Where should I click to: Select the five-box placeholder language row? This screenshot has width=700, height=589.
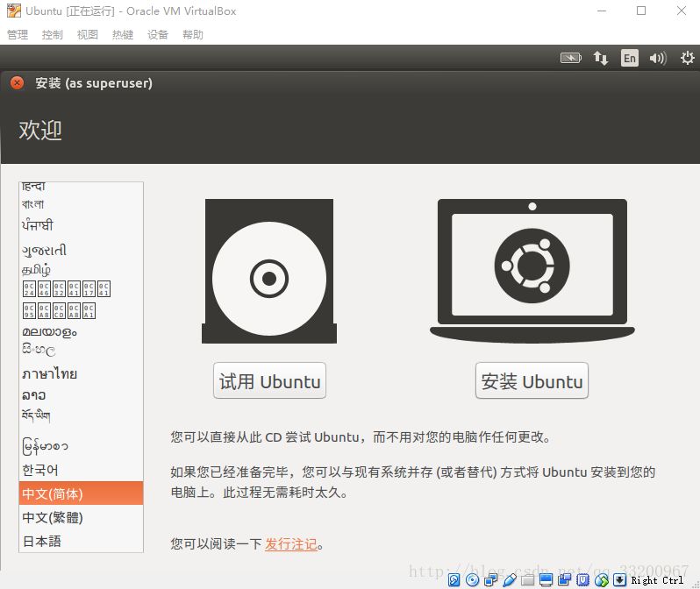(81, 310)
